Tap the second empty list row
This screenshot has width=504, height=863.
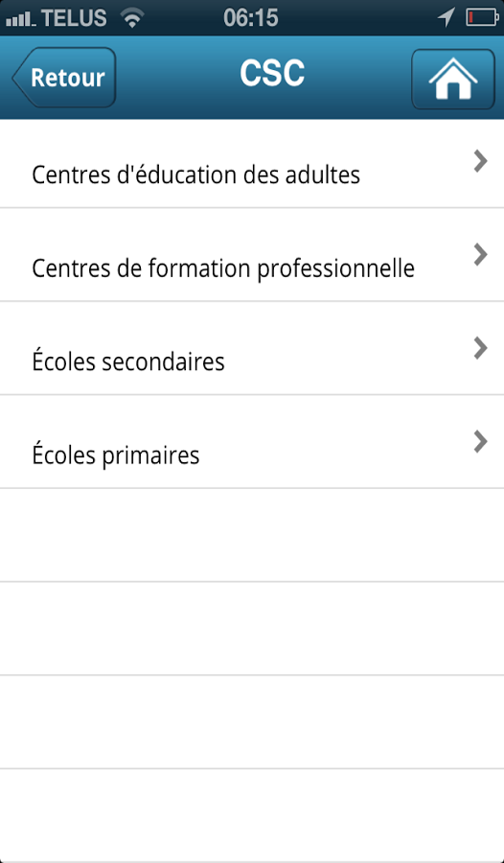252,628
